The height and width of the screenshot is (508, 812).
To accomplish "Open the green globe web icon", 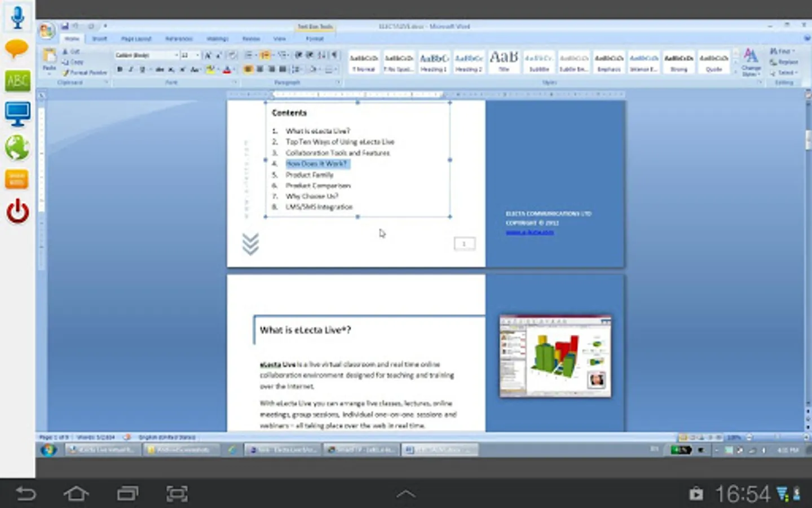I will 17,147.
